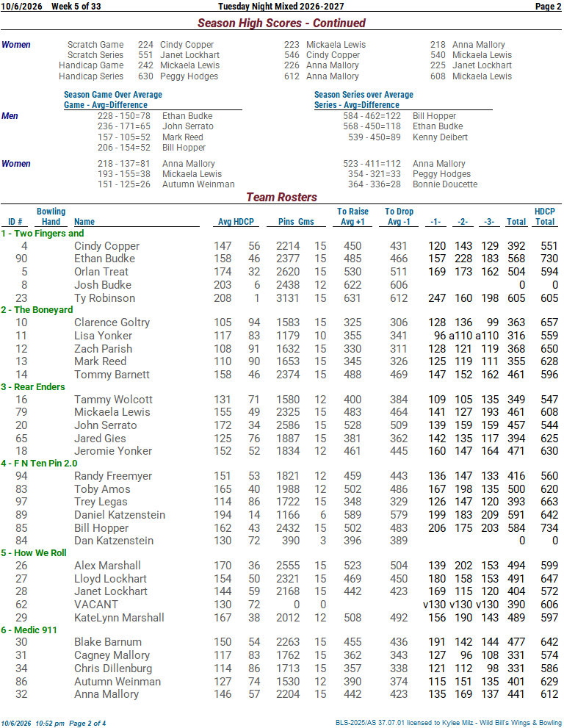Click roster name 'Clarence Goltry'

click(x=112, y=322)
